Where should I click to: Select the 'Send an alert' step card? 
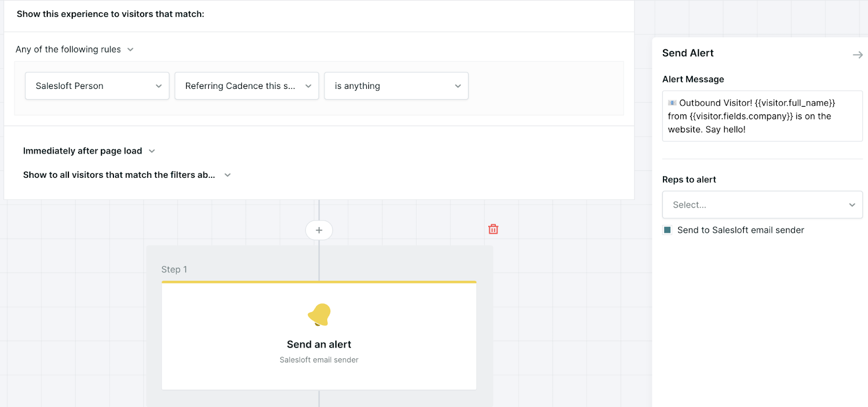click(319, 335)
